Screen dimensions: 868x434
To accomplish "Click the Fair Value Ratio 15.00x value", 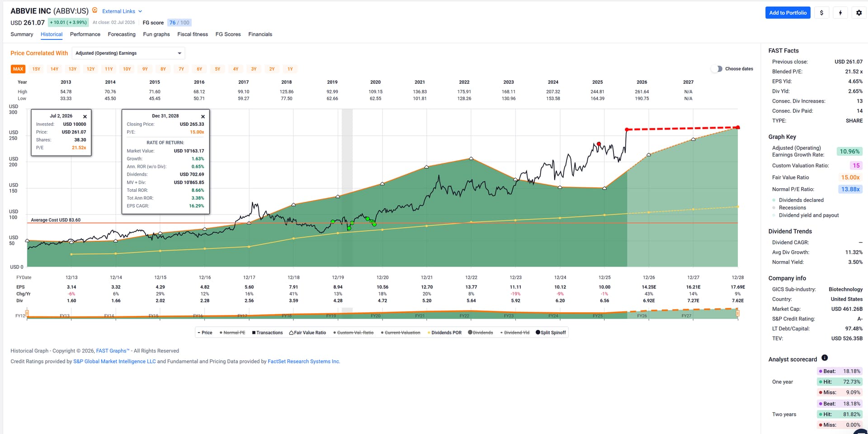I will tap(850, 177).
